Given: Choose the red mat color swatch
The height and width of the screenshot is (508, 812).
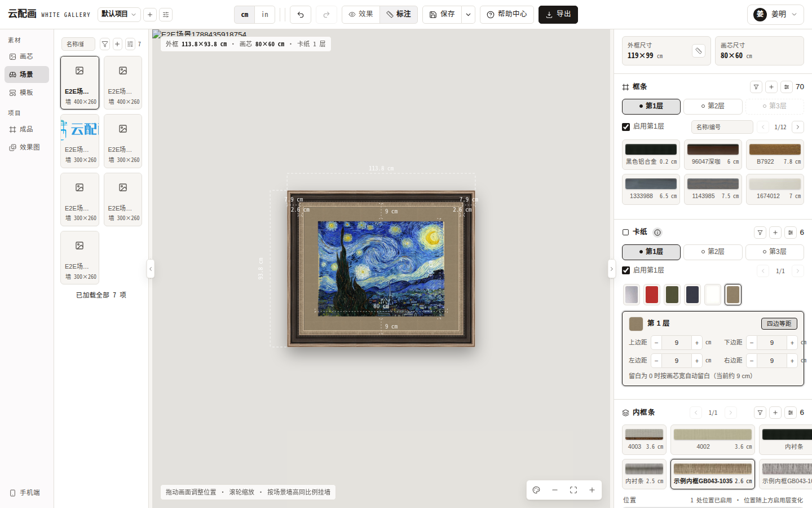Looking at the screenshot, I should [x=652, y=294].
